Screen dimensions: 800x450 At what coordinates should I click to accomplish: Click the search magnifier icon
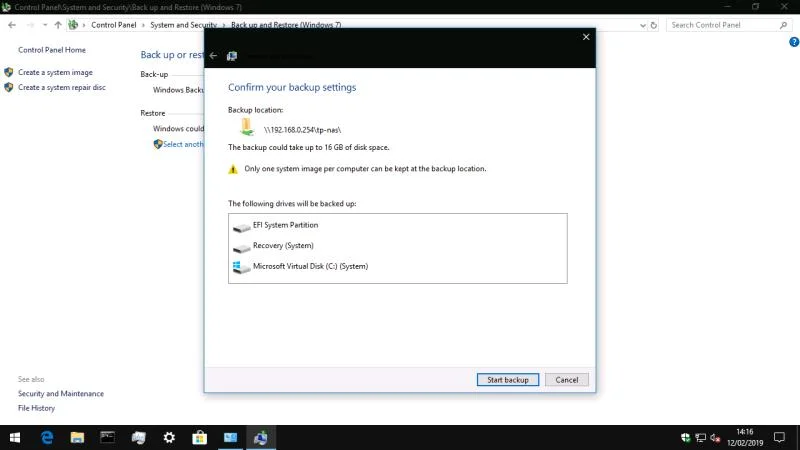[x=783, y=25]
